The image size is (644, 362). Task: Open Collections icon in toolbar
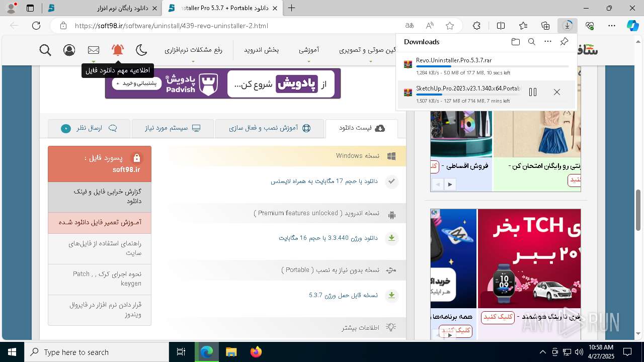[545, 26]
